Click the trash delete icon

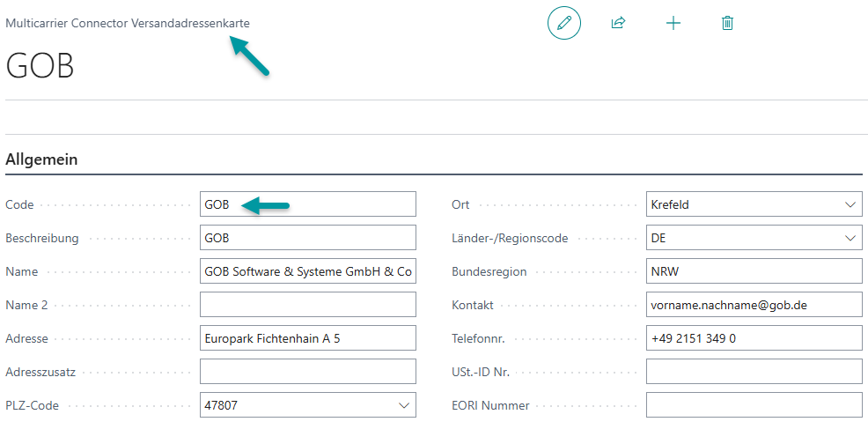click(x=727, y=23)
